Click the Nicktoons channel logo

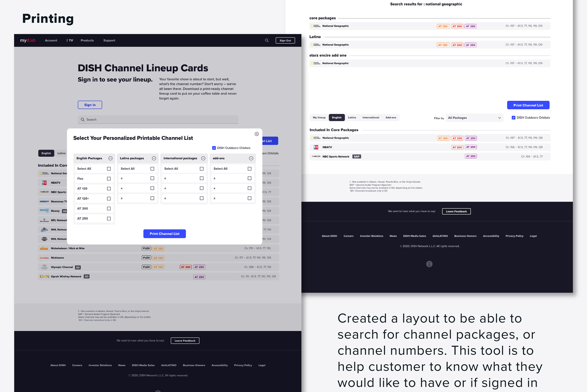(44, 258)
